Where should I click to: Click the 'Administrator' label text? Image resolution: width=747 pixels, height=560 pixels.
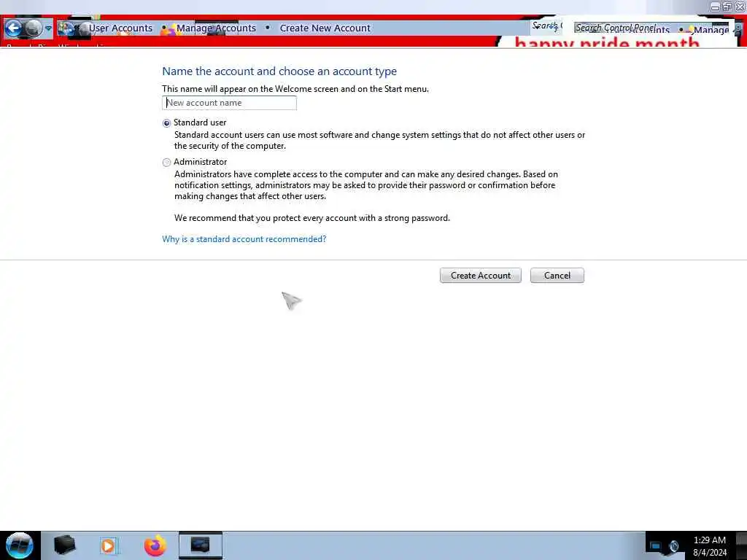pyautogui.click(x=200, y=162)
